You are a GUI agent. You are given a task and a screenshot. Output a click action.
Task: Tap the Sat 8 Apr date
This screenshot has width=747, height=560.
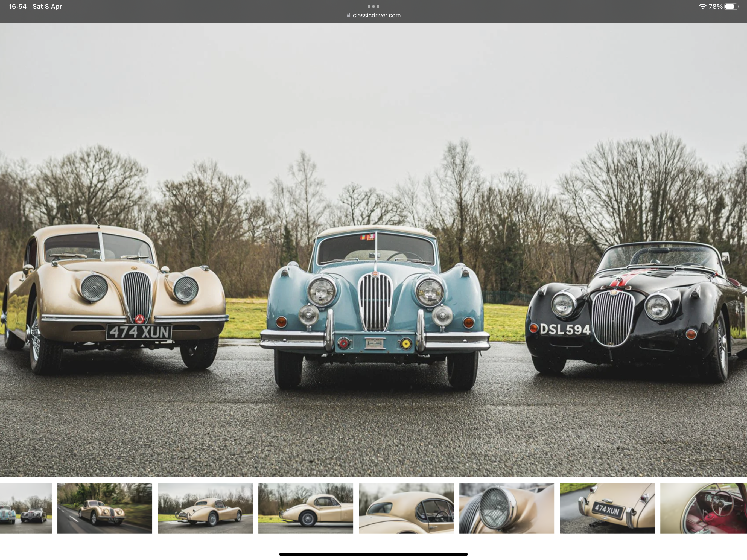click(x=47, y=6)
